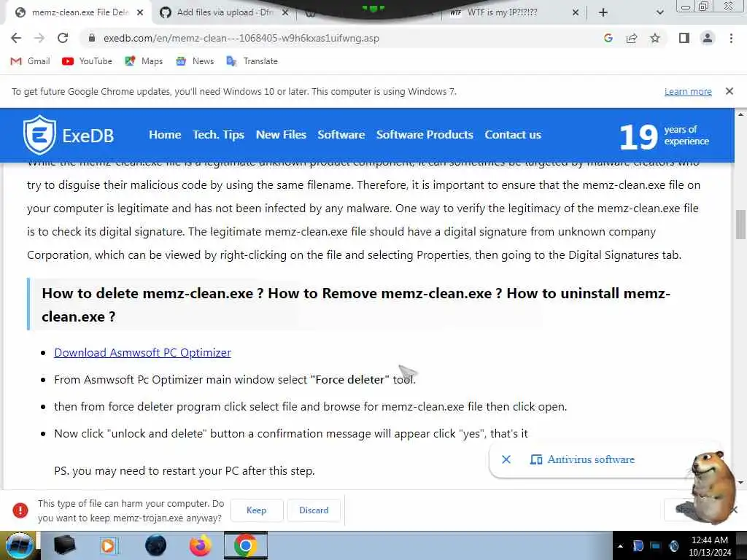Share this page using the share icon
This screenshot has width=747, height=560.
632,38
